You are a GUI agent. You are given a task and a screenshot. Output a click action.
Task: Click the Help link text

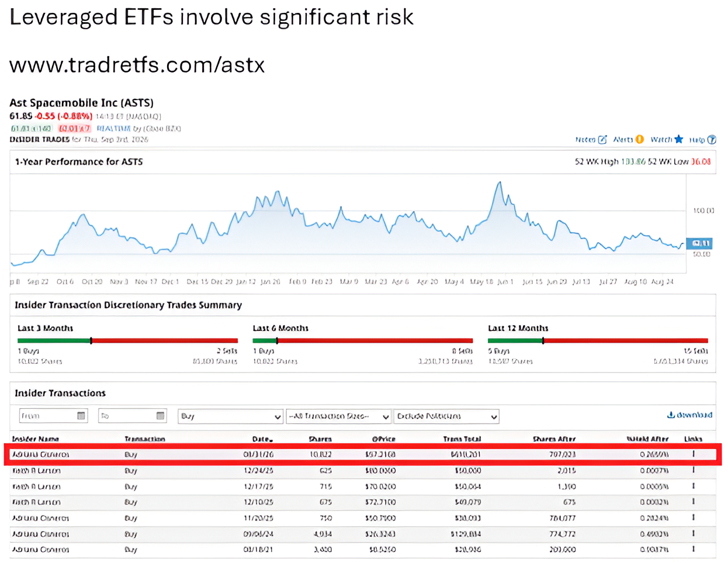(697, 140)
